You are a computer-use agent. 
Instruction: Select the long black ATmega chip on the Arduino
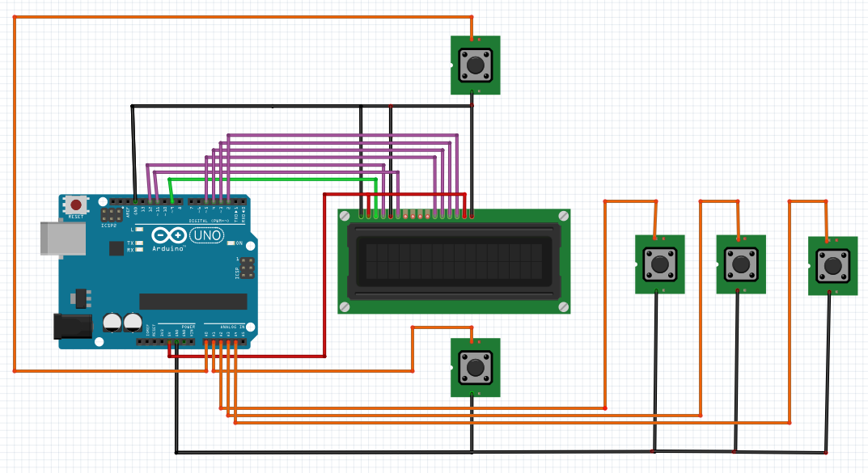click(193, 302)
